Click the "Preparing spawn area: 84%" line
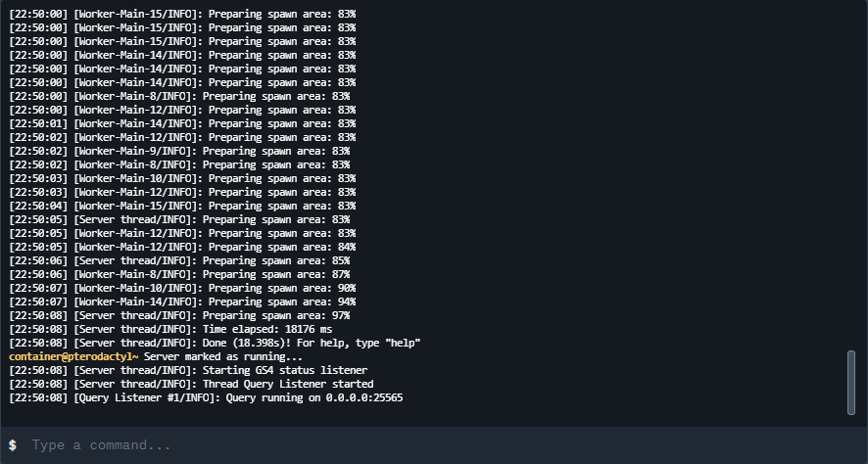Viewport: 868px width, 464px height. [x=182, y=247]
